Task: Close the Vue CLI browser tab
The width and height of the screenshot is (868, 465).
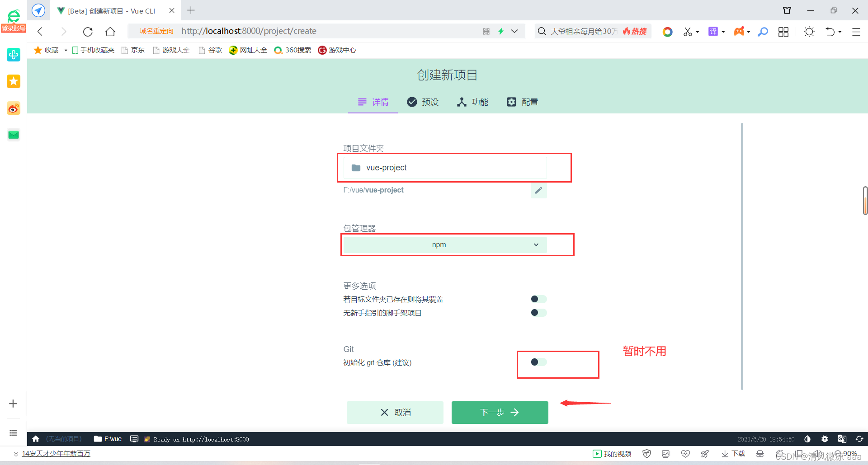Action: coord(172,10)
